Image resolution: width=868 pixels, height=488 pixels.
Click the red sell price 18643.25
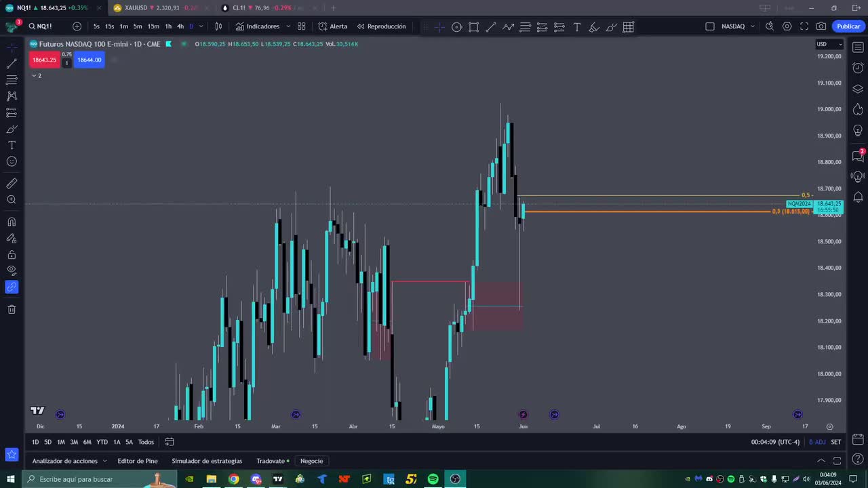45,60
